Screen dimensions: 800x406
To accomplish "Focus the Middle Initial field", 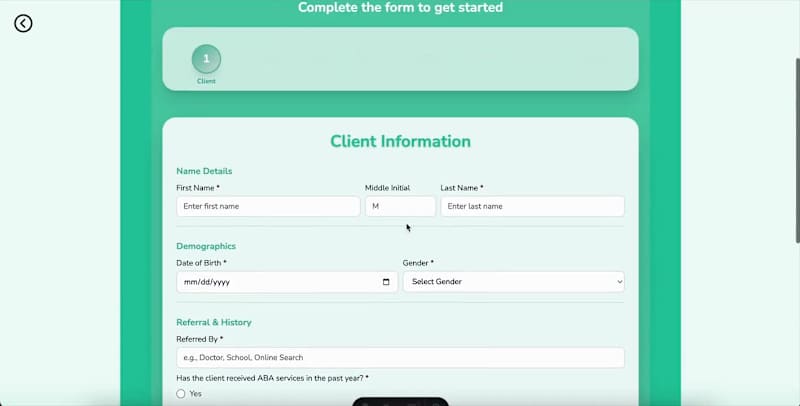I will point(401,207).
